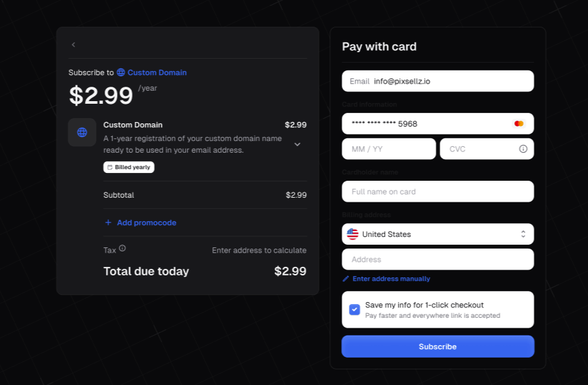The width and height of the screenshot is (588, 385).
Task: Click the globe icon beside Custom Domain heading
Action: click(121, 72)
